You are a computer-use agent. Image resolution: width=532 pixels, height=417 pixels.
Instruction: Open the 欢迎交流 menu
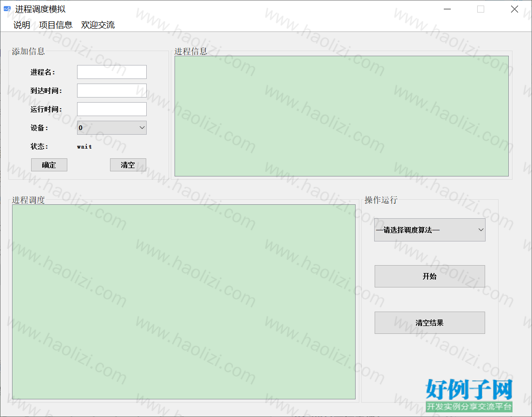point(98,25)
